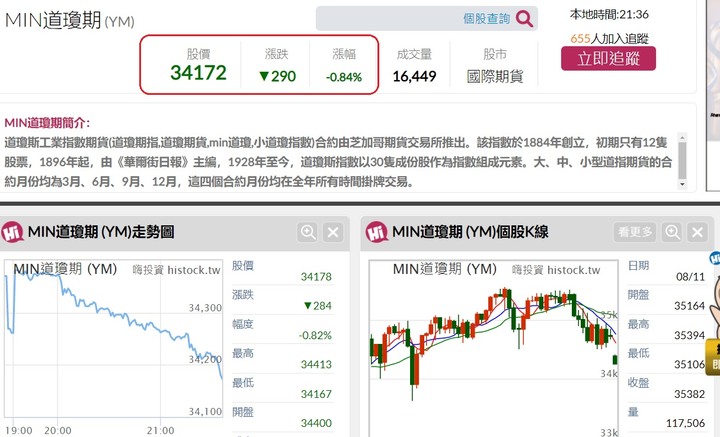Click the MIN道瓊期 (YM)個股K線 panel title
Viewport: 720px width, 437px height.
pos(470,232)
